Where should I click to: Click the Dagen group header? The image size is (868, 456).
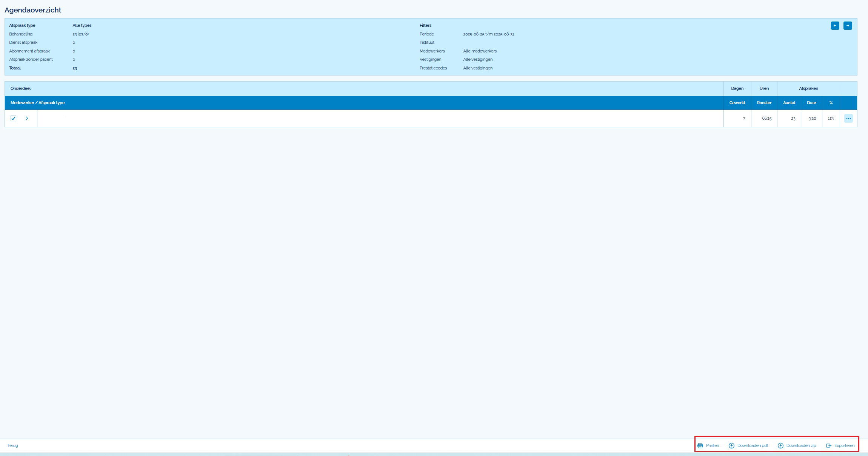pos(737,88)
